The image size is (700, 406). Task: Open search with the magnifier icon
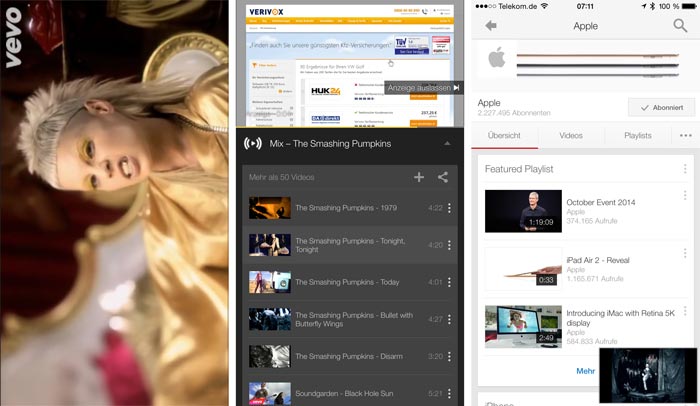click(680, 25)
